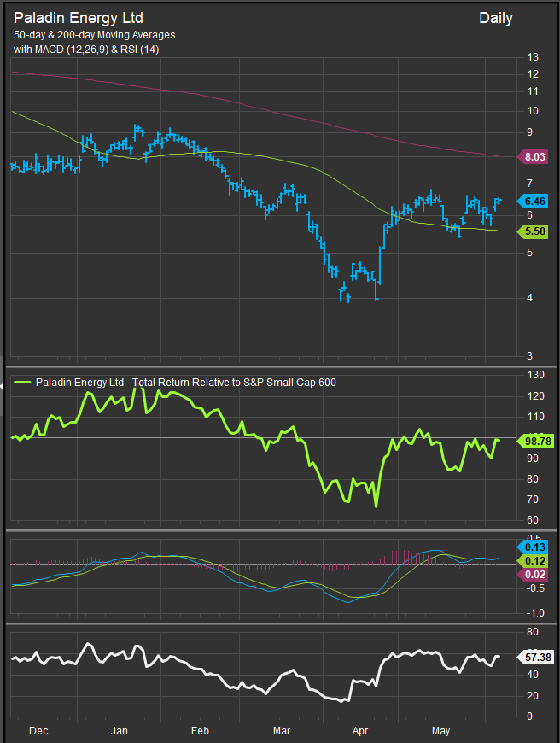This screenshot has width=560, height=743.
Task: Click the current price tag 6.46
Action: pos(534,202)
